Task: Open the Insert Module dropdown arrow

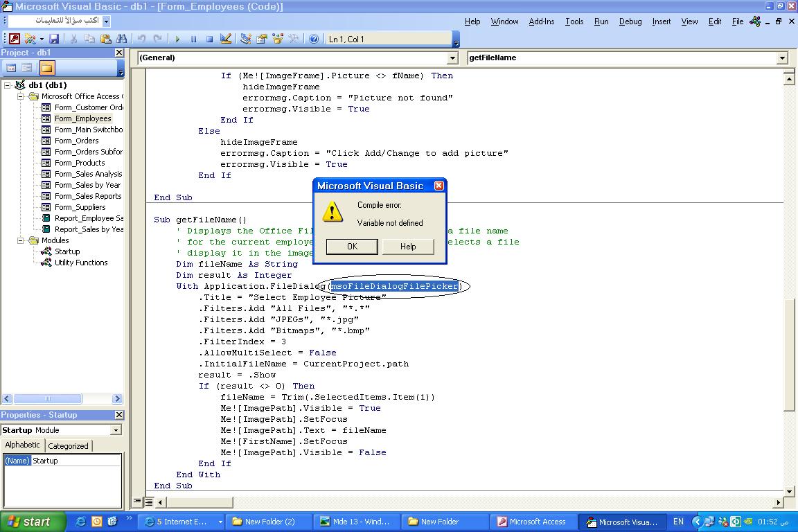Action: tap(42, 39)
